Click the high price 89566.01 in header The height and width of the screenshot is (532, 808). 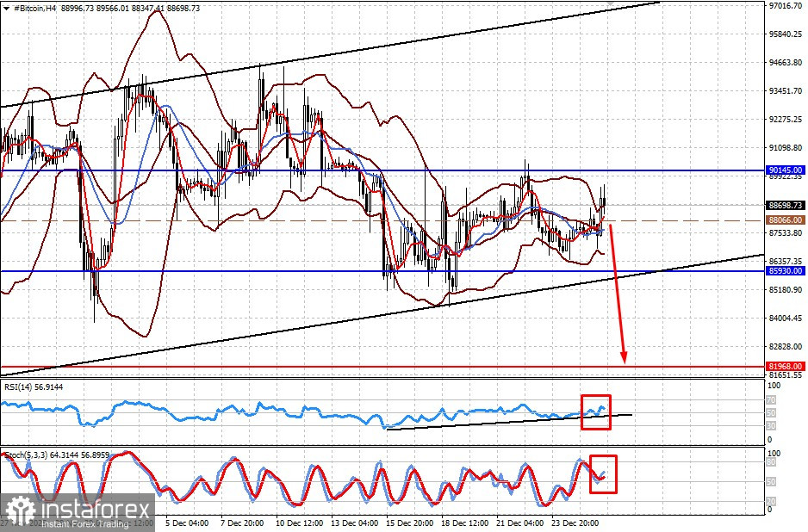pyautogui.click(x=114, y=9)
